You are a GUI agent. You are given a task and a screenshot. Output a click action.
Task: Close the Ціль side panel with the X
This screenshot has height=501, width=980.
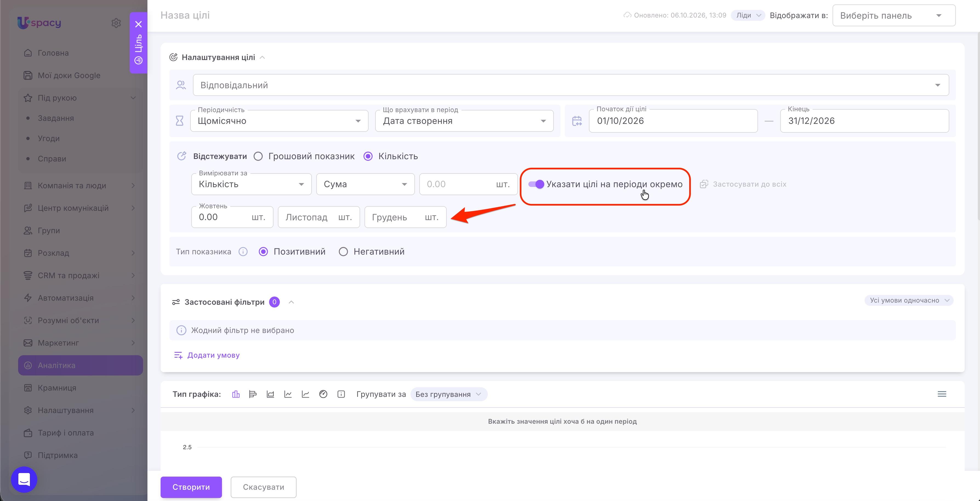(138, 24)
